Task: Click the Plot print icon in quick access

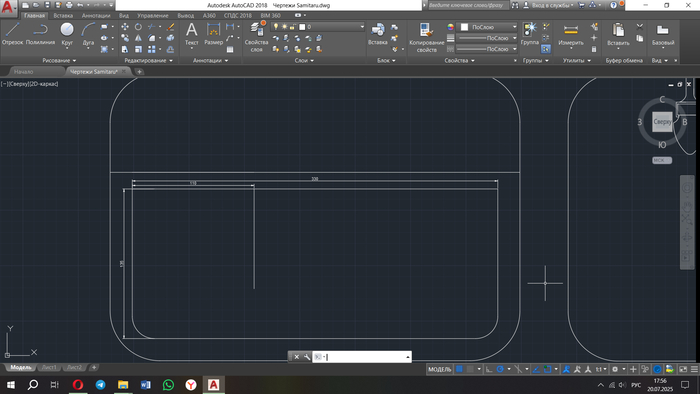Action: 69,5
